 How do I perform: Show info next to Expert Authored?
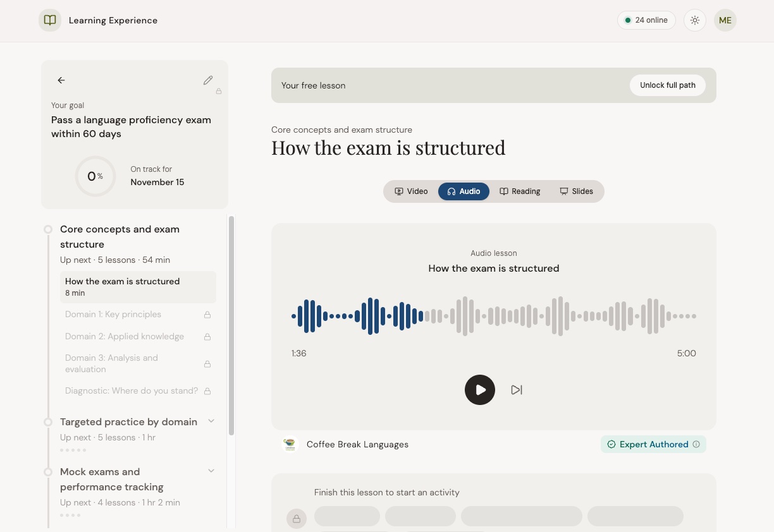[696, 444]
